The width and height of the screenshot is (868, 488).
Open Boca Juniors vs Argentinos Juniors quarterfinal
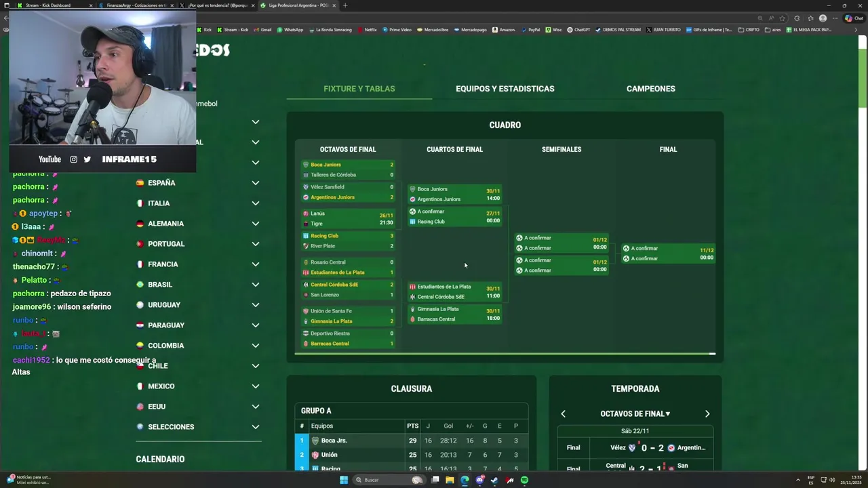(x=454, y=194)
